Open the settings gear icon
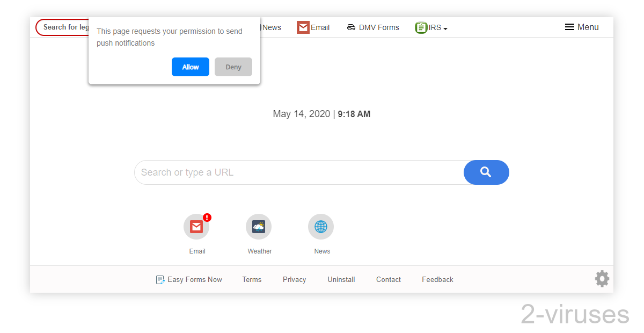The image size is (644, 333). point(602,278)
